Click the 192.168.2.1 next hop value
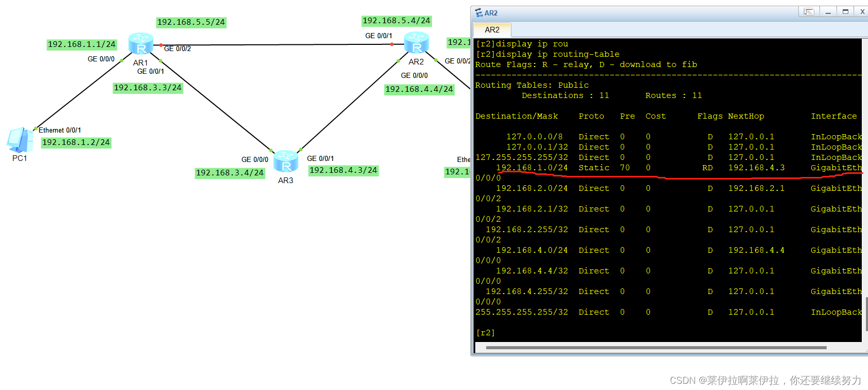This screenshot has width=868, height=390. [756, 188]
